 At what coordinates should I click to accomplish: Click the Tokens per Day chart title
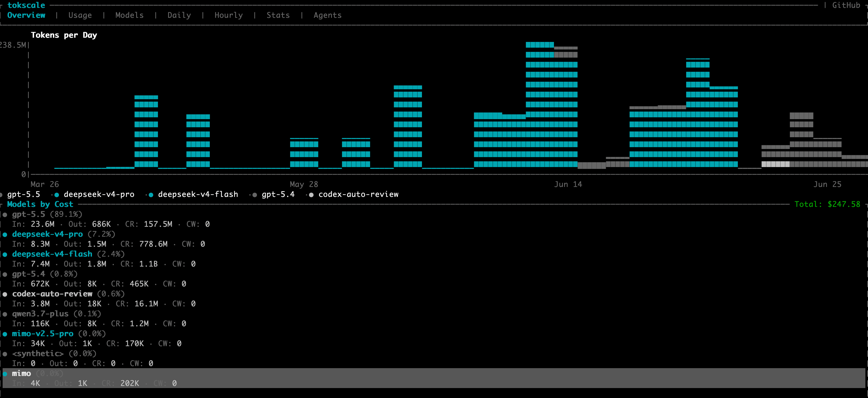click(64, 35)
